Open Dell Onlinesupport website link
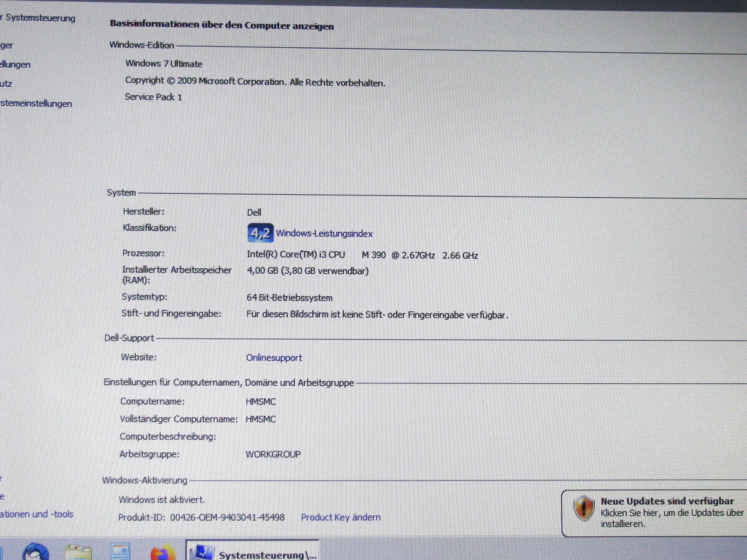The width and height of the screenshot is (747, 560). click(274, 358)
